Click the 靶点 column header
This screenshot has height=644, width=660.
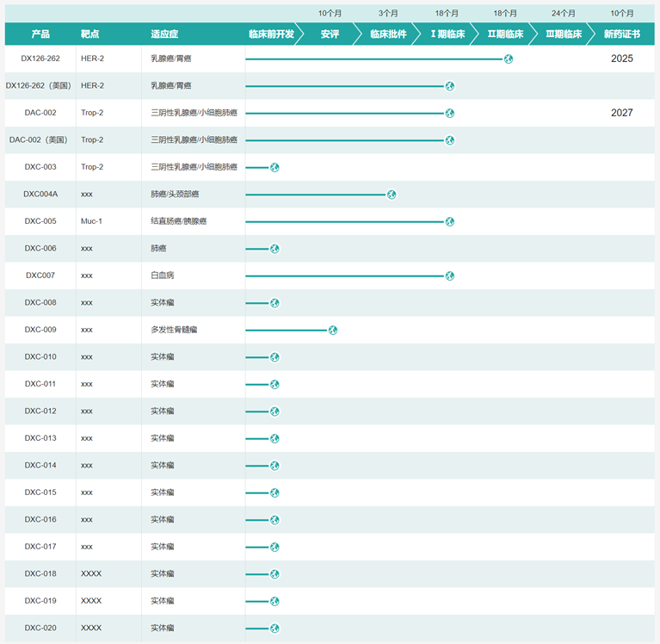tap(89, 34)
